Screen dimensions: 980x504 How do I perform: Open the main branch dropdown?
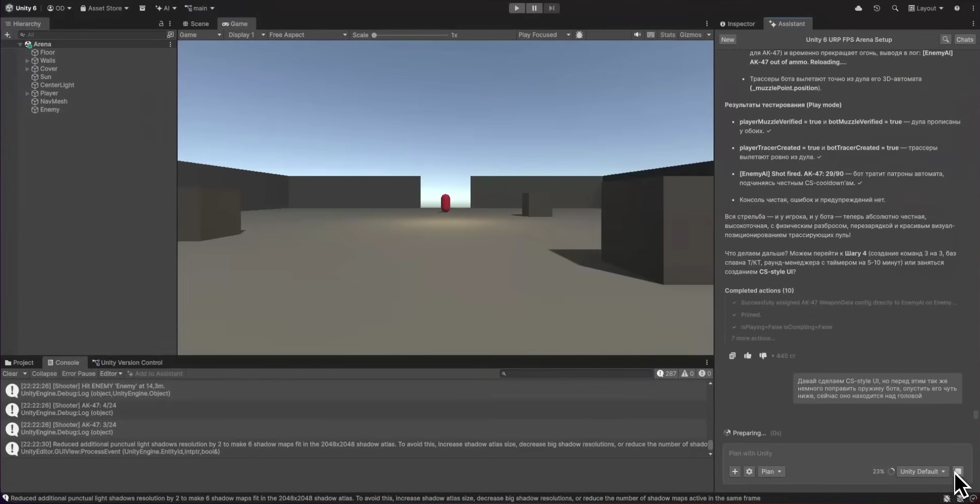coord(200,8)
